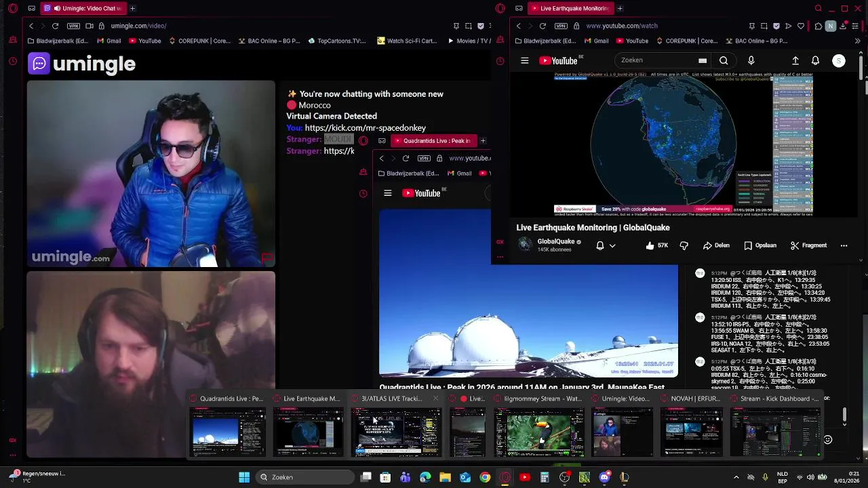
Task: Open the YouTube menu in the Quadrantids window
Action: 387,193
